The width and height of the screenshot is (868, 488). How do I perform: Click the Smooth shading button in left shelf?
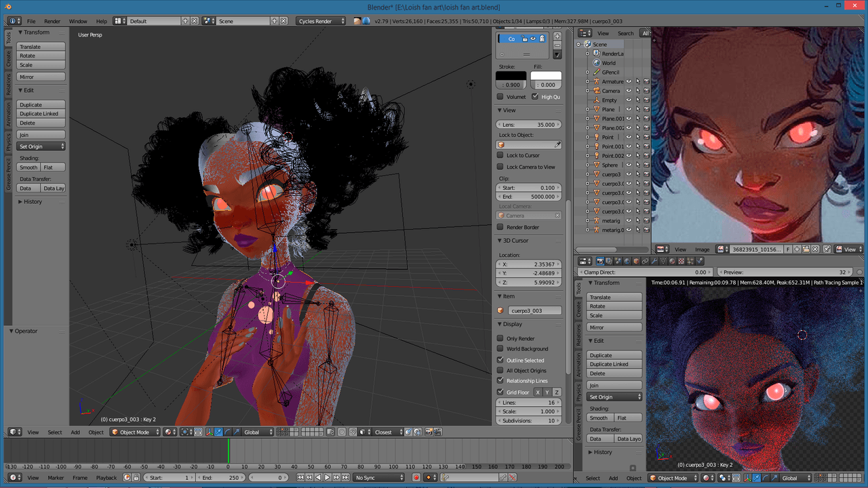28,167
